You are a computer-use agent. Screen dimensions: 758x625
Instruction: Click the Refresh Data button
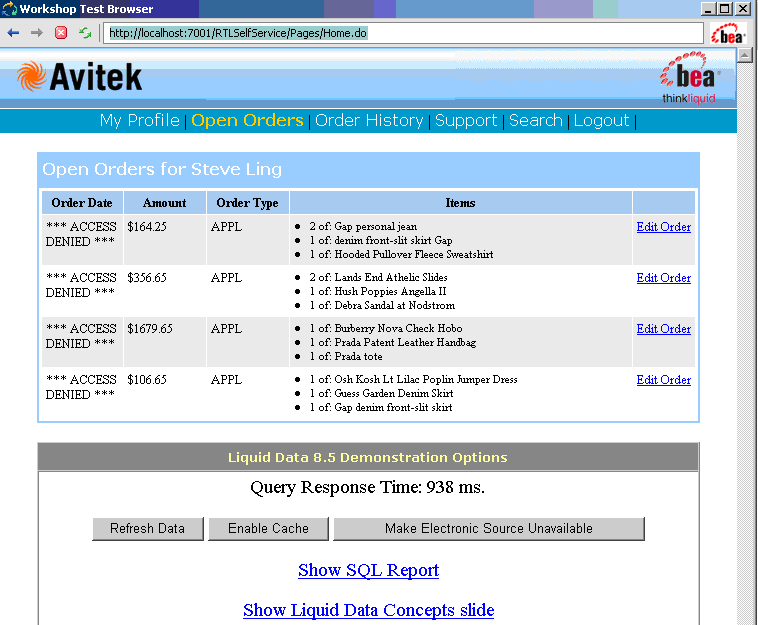tap(148, 528)
